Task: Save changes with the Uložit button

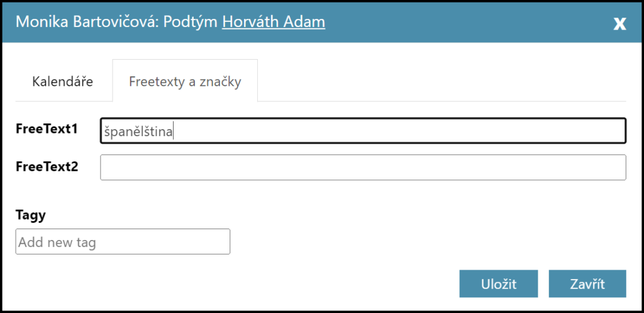Action: click(x=498, y=283)
